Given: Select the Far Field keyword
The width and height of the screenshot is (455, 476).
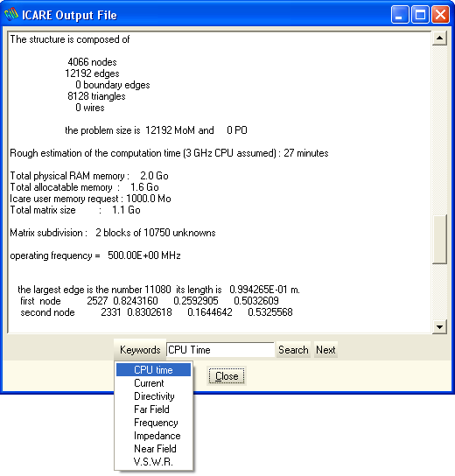Looking at the screenshot, I should [x=154, y=409].
